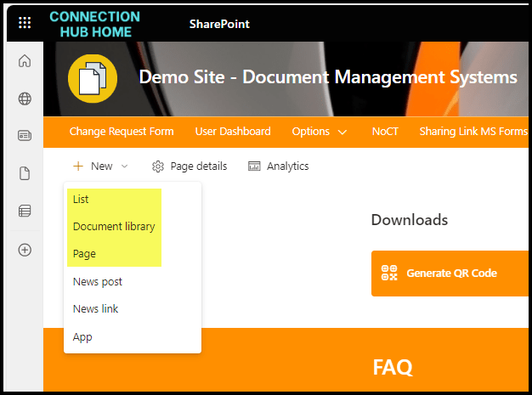Click the yellow Demo Site logo
Screen dimensions: 532x395
pyautogui.click(x=92, y=78)
